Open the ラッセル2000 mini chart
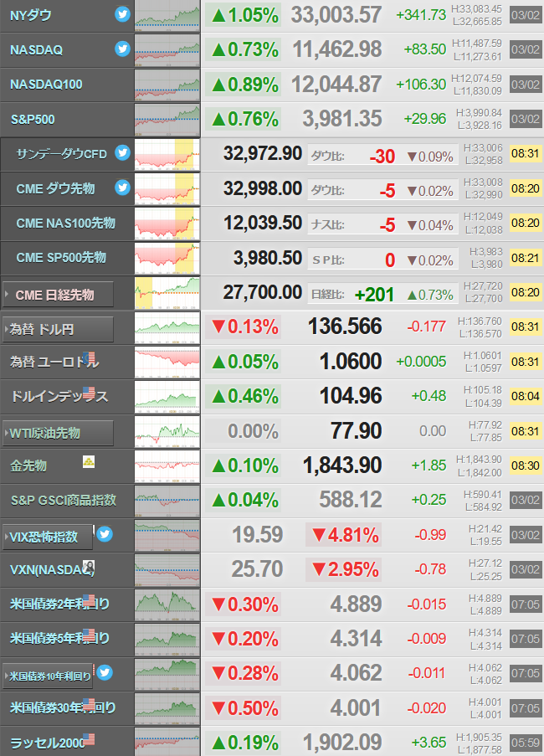This screenshot has width=544, height=756. coord(167,743)
